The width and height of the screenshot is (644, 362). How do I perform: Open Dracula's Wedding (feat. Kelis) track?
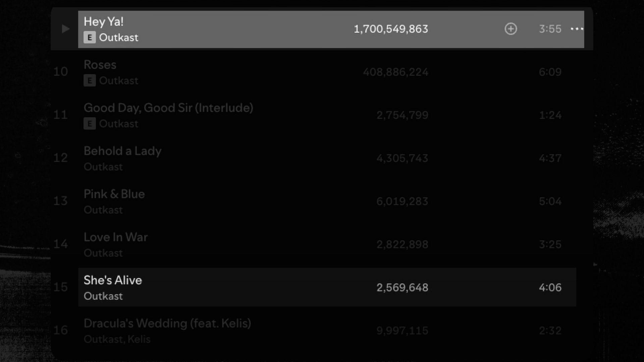tap(167, 323)
